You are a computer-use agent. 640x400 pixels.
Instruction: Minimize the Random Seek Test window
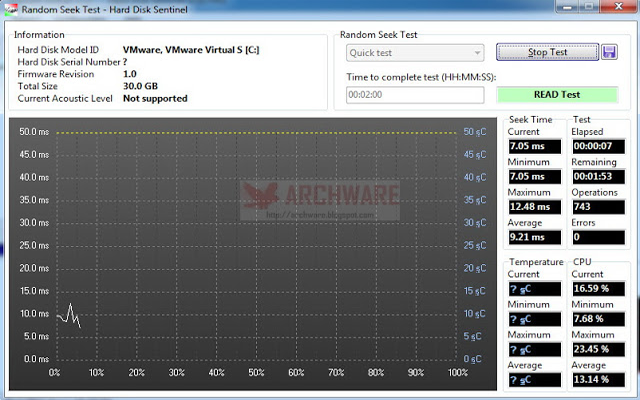567,7
